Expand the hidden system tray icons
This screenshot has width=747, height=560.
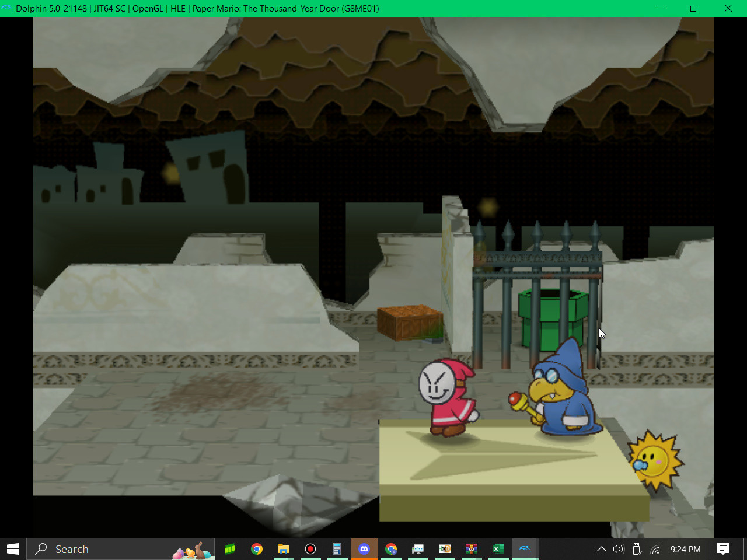pos(601,549)
